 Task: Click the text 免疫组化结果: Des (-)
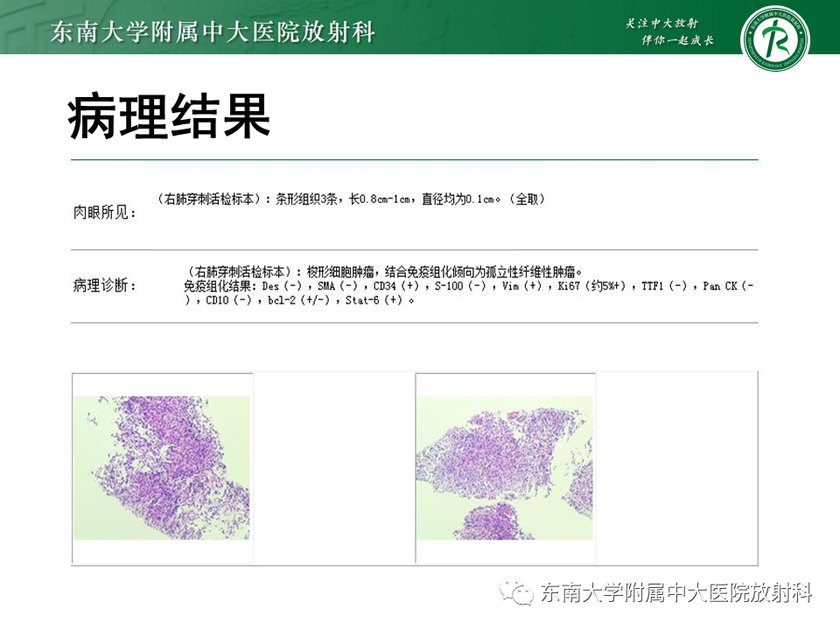click(243, 286)
